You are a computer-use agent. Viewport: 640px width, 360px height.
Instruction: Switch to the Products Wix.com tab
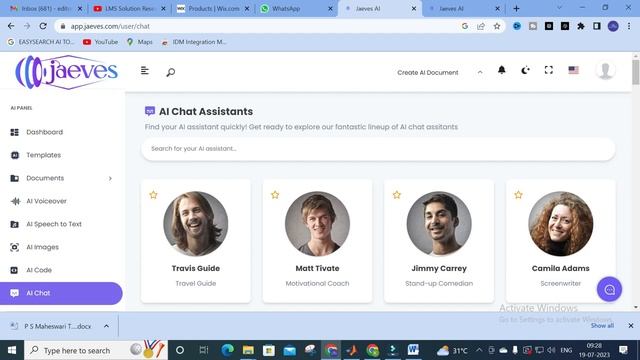[x=212, y=9]
